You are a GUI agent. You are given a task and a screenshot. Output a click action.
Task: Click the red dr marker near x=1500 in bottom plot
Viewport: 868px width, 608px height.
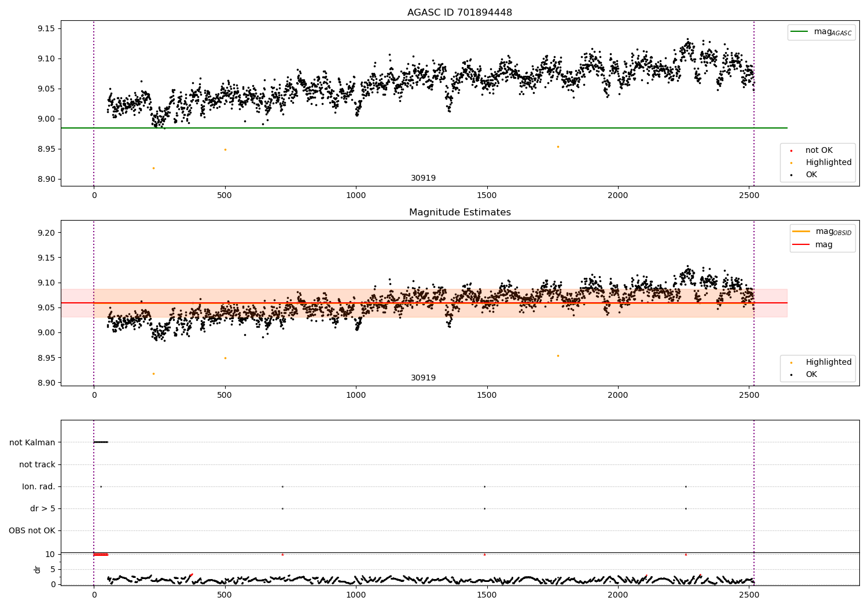click(484, 554)
